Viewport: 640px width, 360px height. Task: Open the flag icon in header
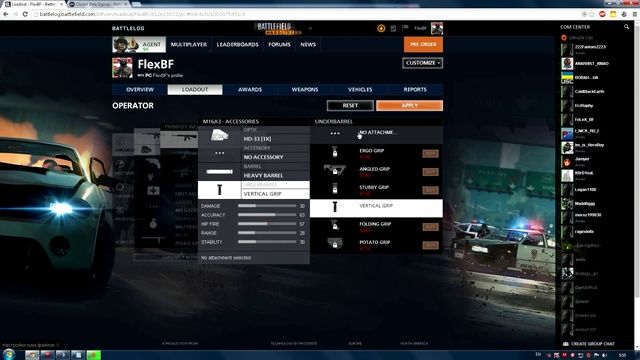pos(405,28)
